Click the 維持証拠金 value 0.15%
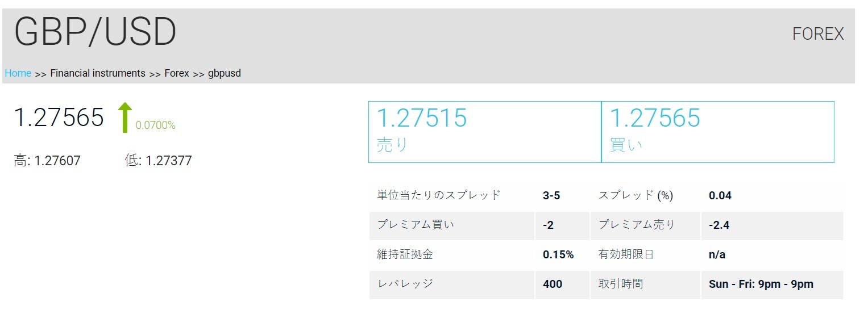The image size is (868, 314). pyautogui.click(x=558, y=255)
